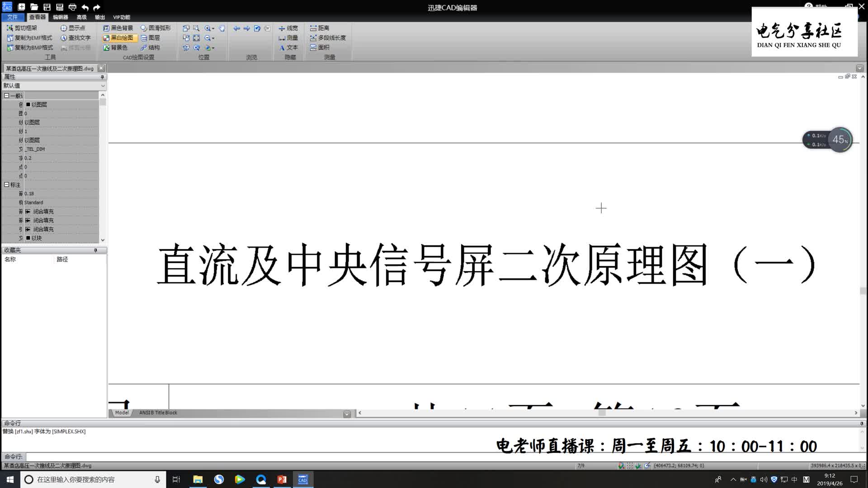This screenshot has height=488, width=868.
Task: Click the 面积 area measure button
Action: tap(320, 47)
